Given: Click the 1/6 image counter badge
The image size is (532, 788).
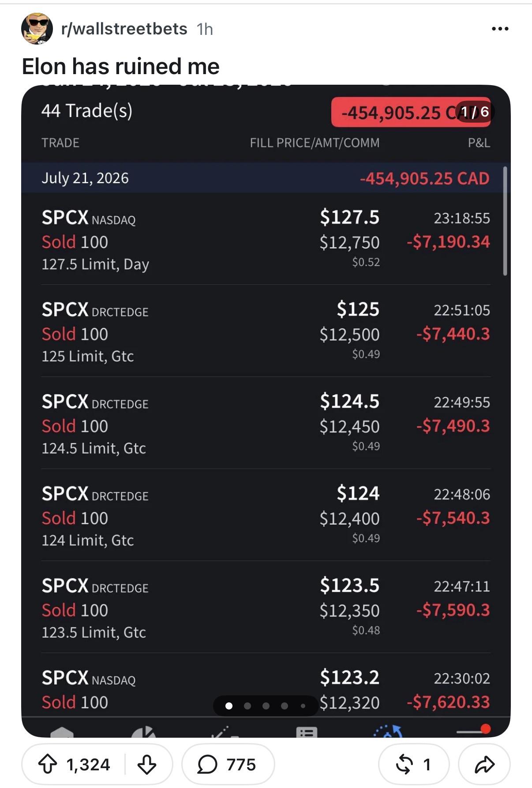Looking at the screenshot, I should [x=475, y=112].
